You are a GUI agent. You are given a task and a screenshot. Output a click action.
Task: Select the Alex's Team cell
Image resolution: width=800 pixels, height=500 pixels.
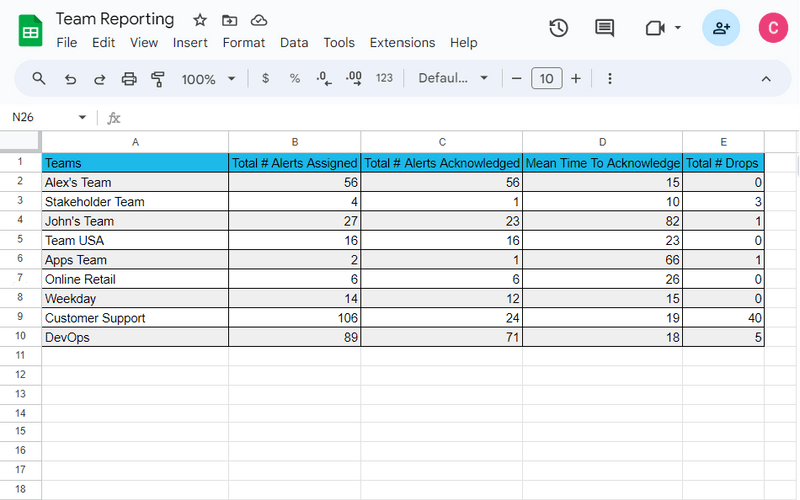click(x=135, y=182)
